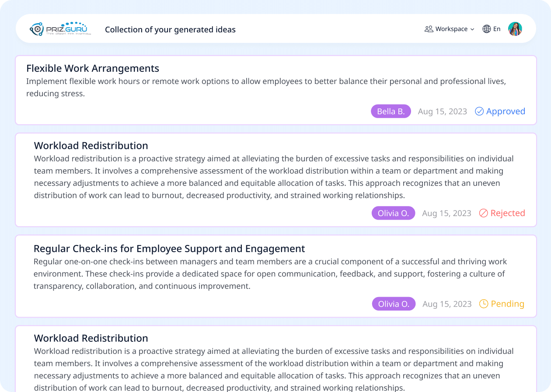Click the Workspace people icon
Screen dimensions: 551x392
click(x=429, y=29)
